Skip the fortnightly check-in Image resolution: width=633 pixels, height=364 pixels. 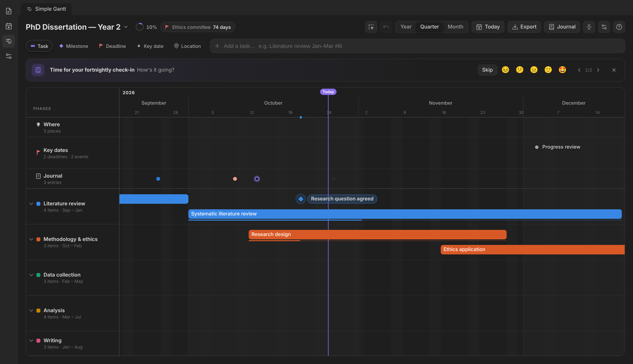pyautogui.click(x=487, y=70)
